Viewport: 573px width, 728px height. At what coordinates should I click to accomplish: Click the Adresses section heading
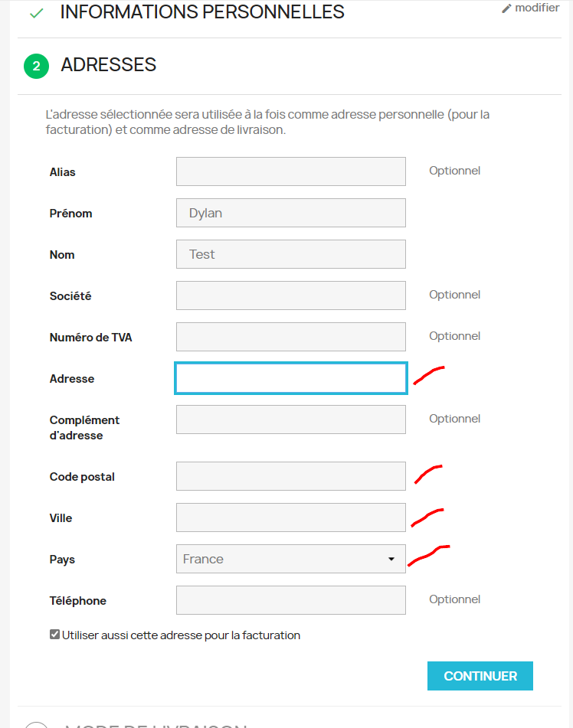click(109, 65)
